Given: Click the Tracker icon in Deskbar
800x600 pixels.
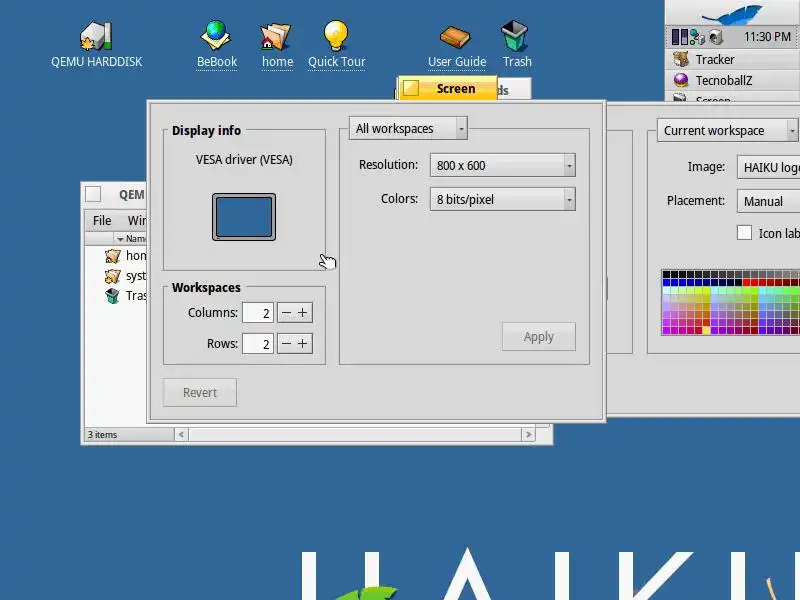Looking at the screenshot, I should (681, 59).
